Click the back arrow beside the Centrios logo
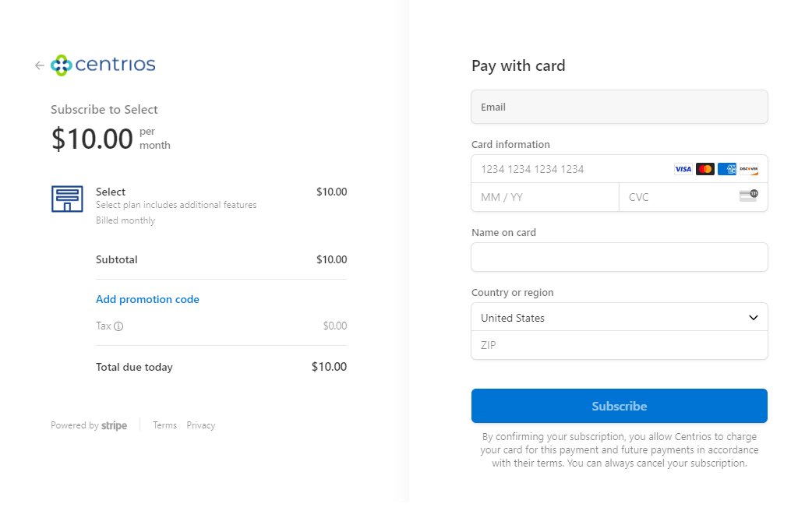The height and width of the screenshot is (532, 805). click(40, 65)
